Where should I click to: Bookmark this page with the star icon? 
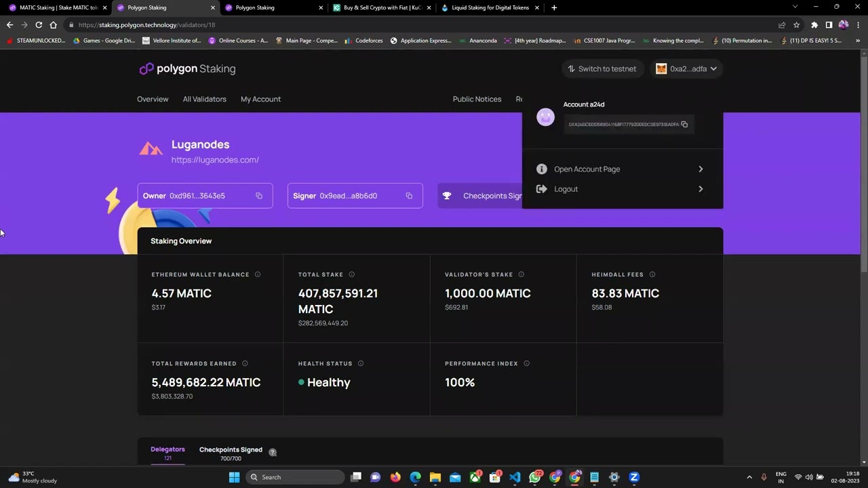click(796, 25)
